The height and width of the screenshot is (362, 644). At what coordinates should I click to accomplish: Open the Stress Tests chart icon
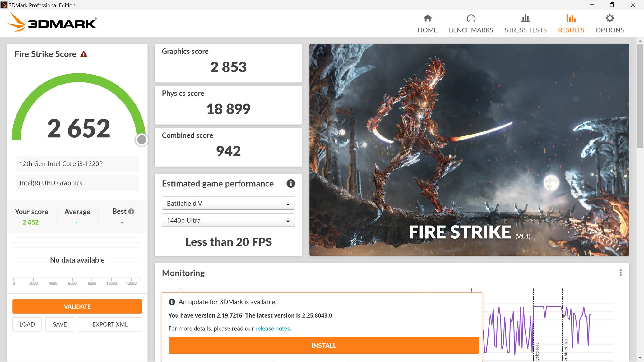tap(526, 18)
